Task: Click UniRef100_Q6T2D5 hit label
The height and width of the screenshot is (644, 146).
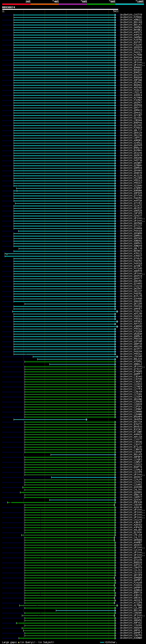Action: click(x=131, y=304)
